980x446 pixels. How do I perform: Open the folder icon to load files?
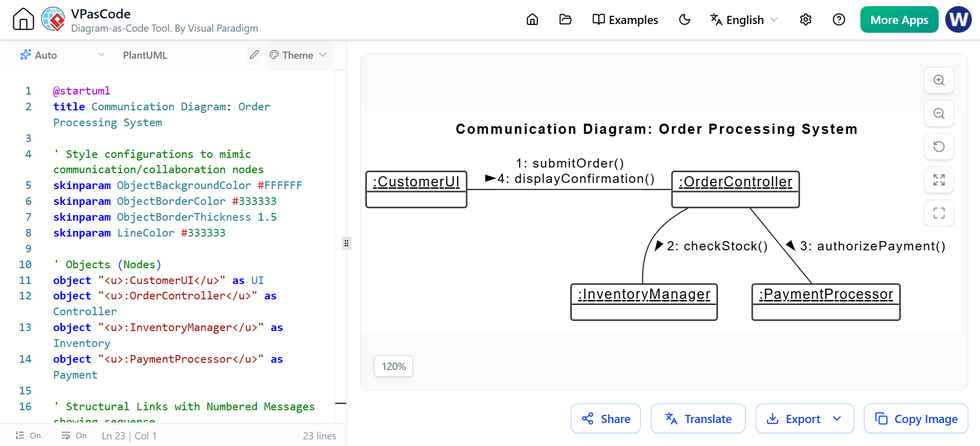pyautogui.click(x=566, y=19)
